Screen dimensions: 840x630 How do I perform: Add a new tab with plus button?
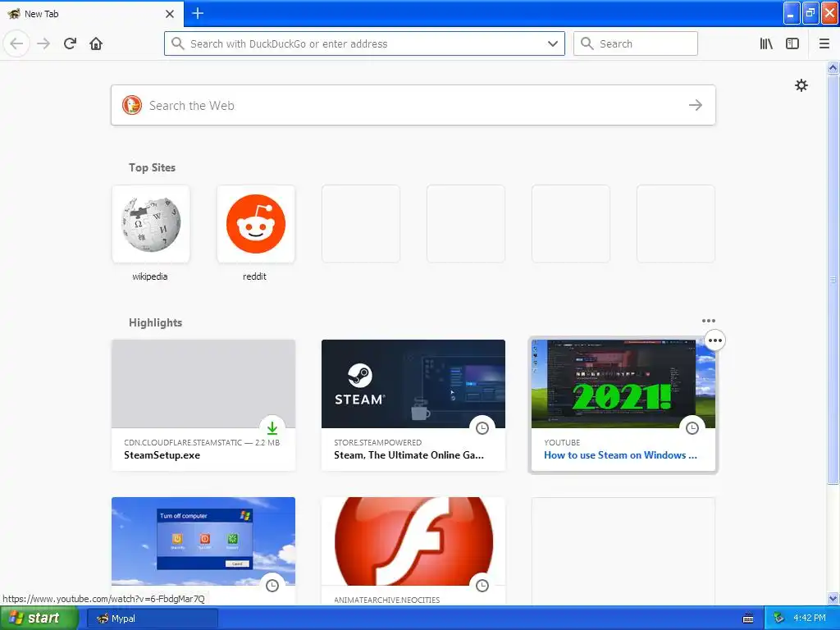click(x=198, y=13)
